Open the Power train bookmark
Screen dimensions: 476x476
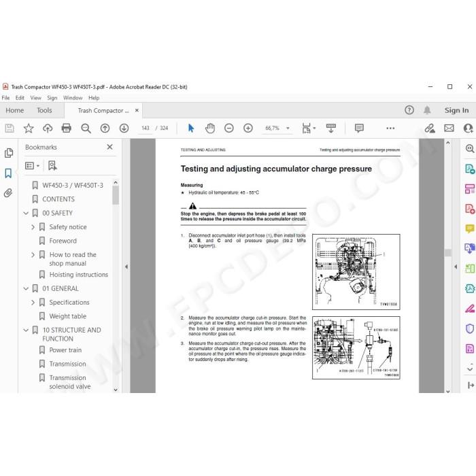click(65, 350)
